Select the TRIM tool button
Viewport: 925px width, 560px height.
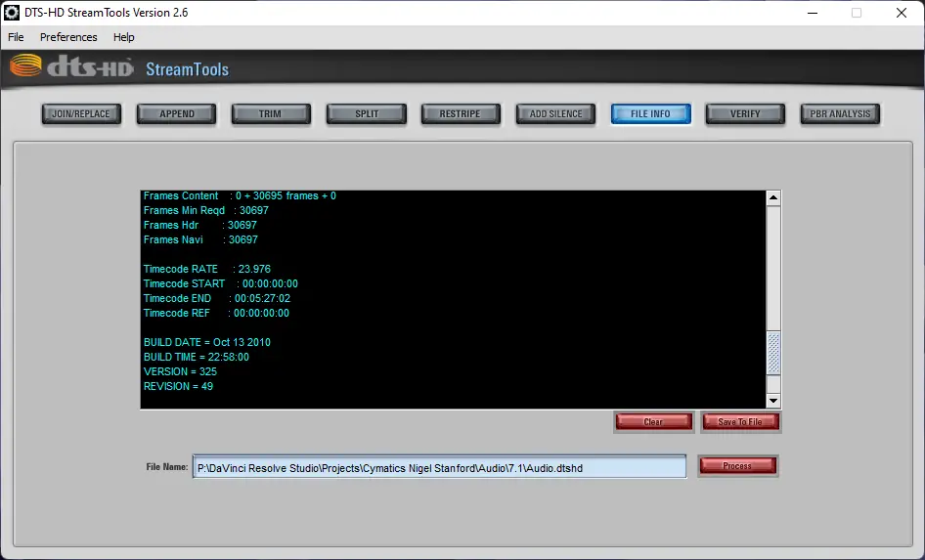271,113
